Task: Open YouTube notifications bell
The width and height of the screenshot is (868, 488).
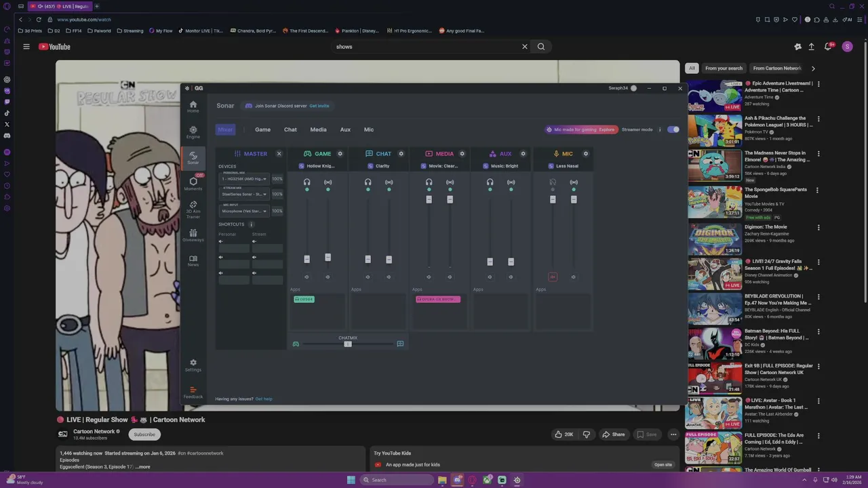Action: (x=828, y=47)
